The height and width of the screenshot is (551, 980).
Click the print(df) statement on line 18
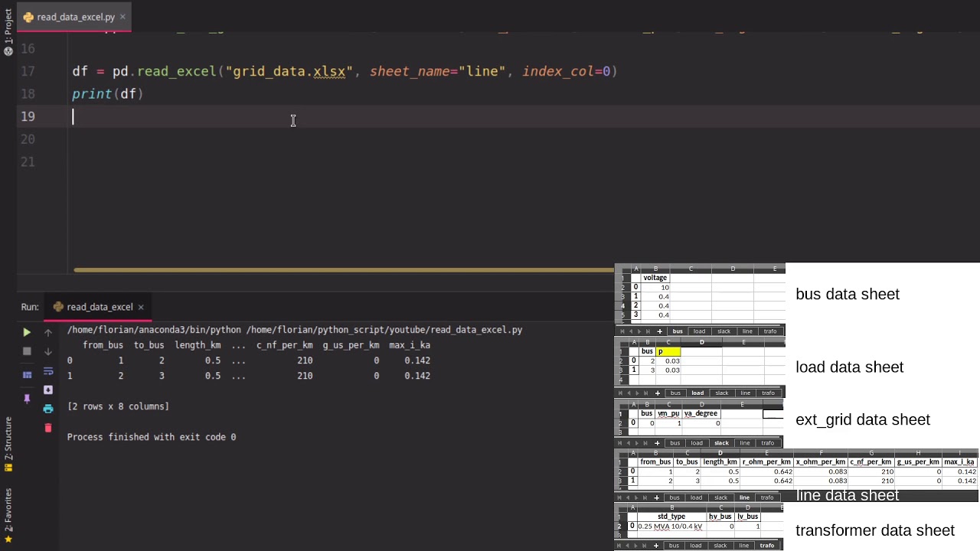108,93
